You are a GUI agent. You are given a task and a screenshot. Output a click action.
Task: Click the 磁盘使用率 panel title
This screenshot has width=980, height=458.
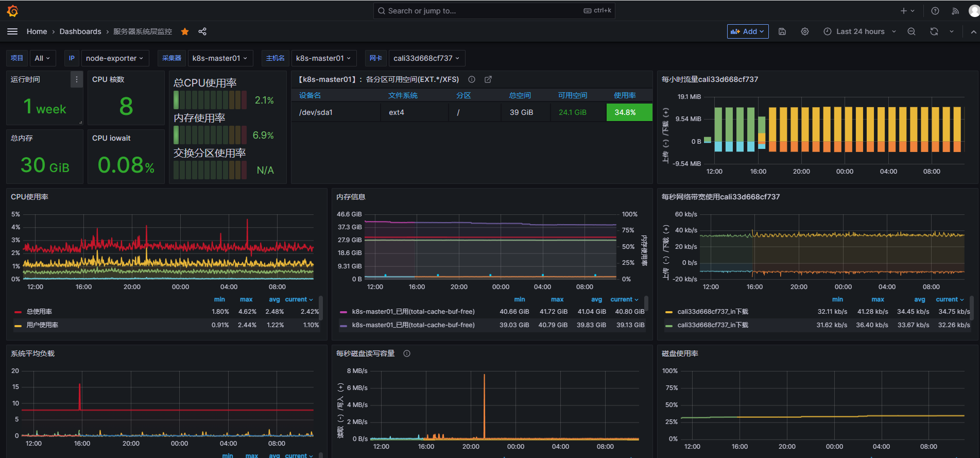680,353
